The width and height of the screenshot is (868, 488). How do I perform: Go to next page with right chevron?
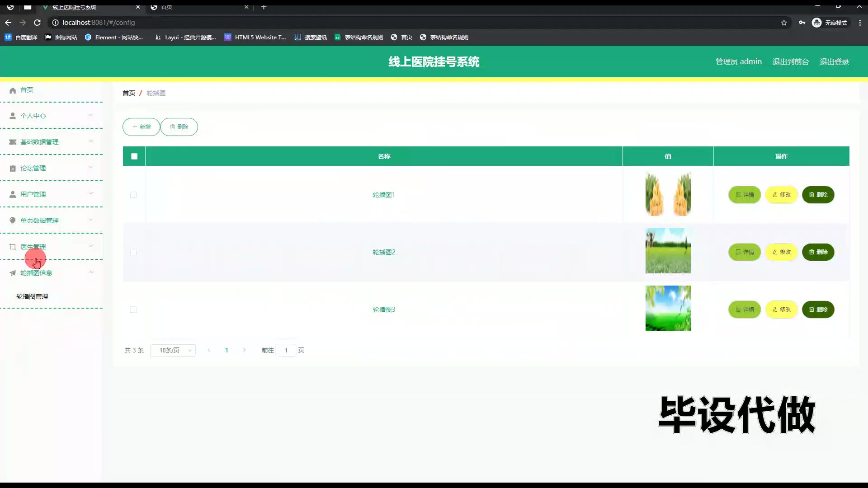pos(245,351)
